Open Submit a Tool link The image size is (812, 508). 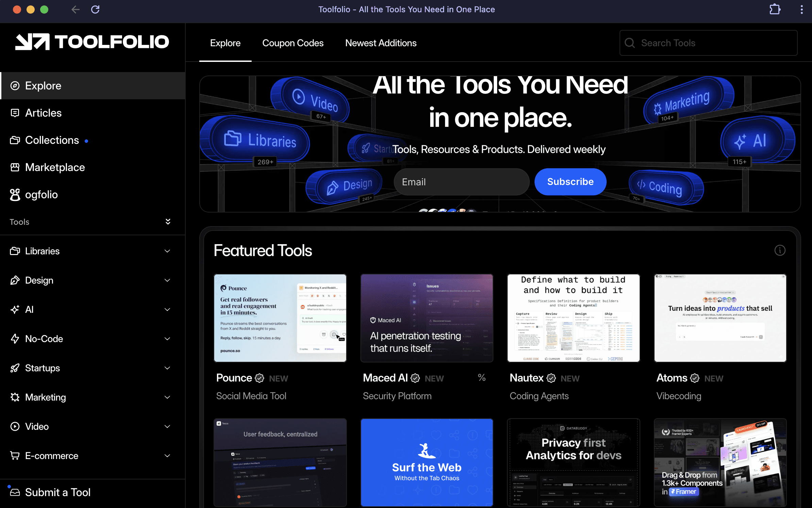(58, 492)
